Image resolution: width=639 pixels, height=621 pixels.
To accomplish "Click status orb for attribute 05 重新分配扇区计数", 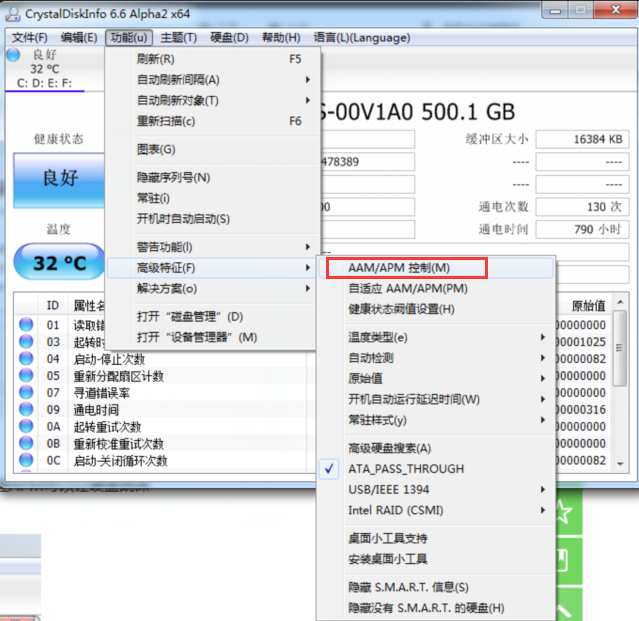I will pos(26,375).
